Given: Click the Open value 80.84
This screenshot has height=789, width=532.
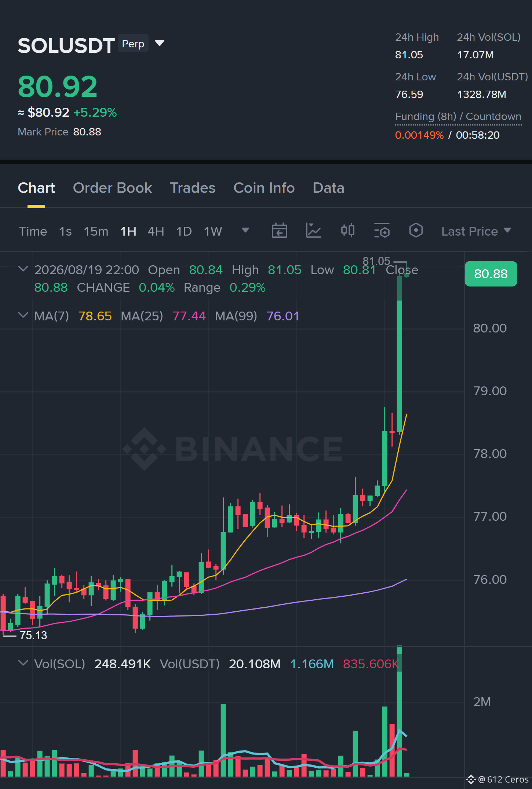Looking at the screenshot, I should (206, 270).
